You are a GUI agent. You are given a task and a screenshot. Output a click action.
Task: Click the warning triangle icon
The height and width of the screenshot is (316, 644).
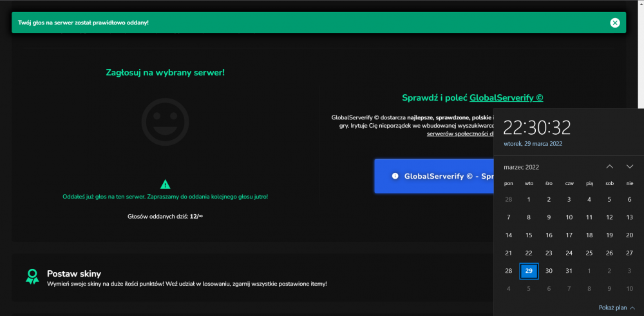click(165, 184)
